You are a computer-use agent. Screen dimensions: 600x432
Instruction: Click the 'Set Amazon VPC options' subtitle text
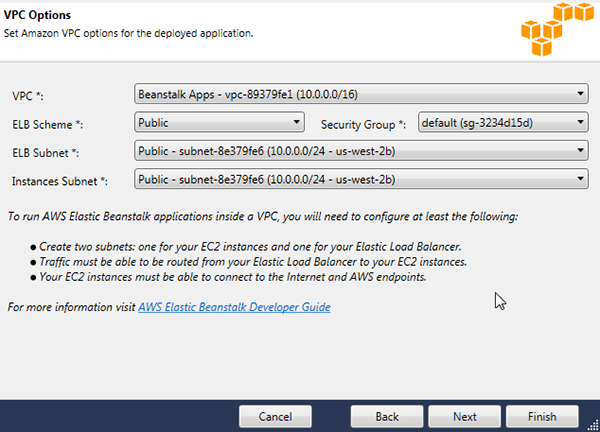(129, 34)
